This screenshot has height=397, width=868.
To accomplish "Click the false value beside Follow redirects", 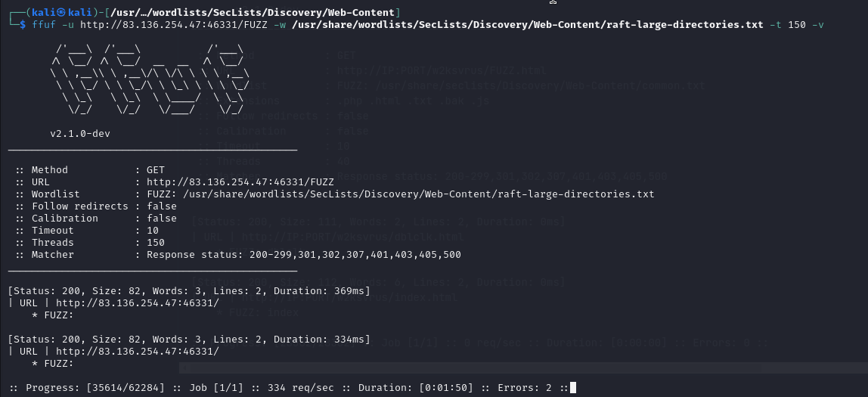I will point(162,206).
